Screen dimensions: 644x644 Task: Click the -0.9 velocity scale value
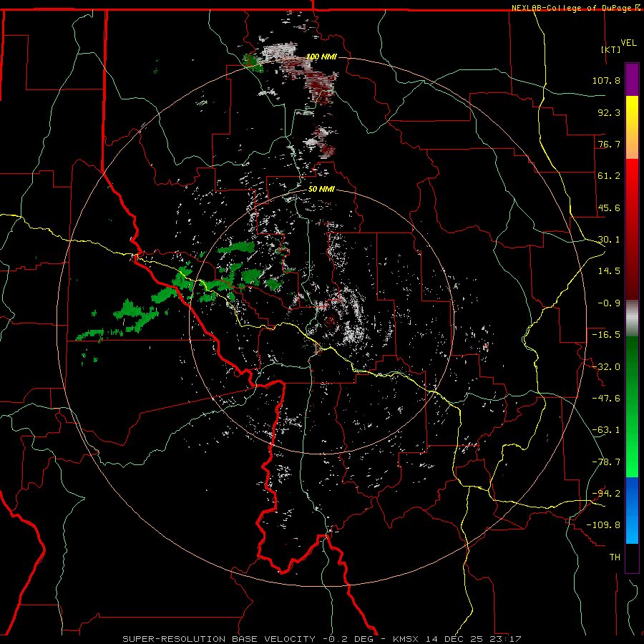point(609,303)
